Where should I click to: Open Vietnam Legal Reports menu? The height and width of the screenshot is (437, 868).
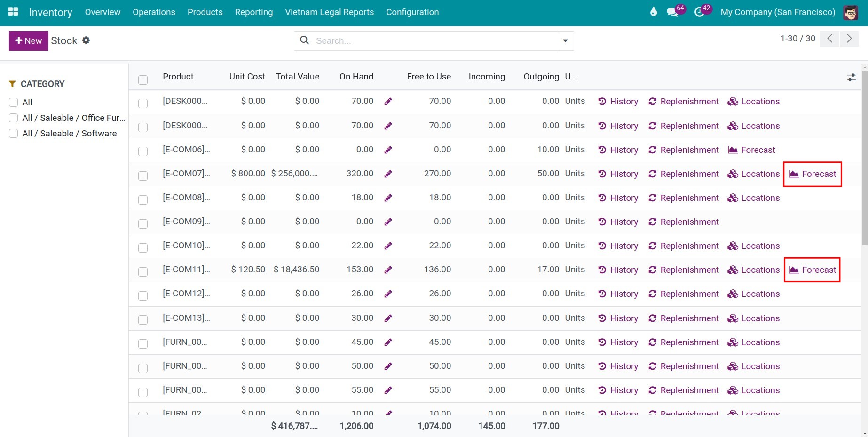coord(330,12)
